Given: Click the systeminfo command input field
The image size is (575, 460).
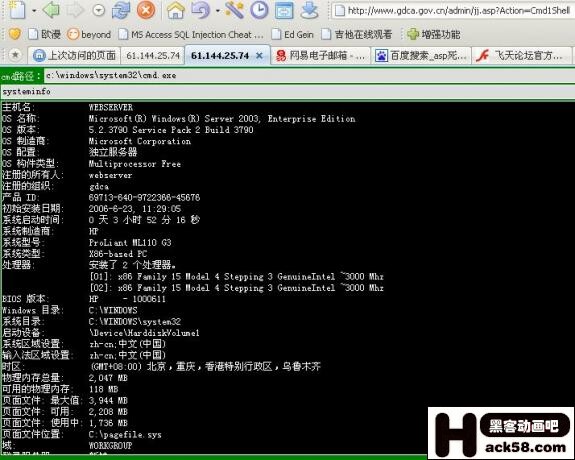Looking at the screenshot, I should click(288, 92).
